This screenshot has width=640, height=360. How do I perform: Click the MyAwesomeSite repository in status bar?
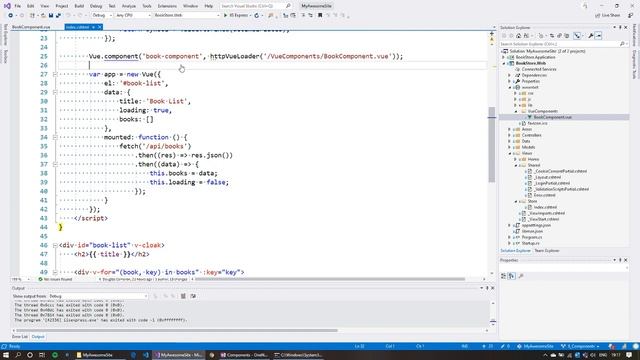[536, 346]
